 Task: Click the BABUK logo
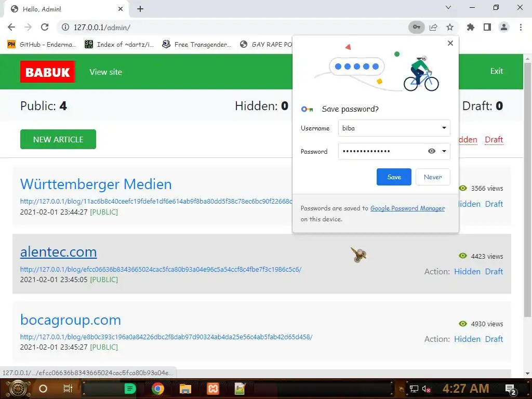[47, 72]
